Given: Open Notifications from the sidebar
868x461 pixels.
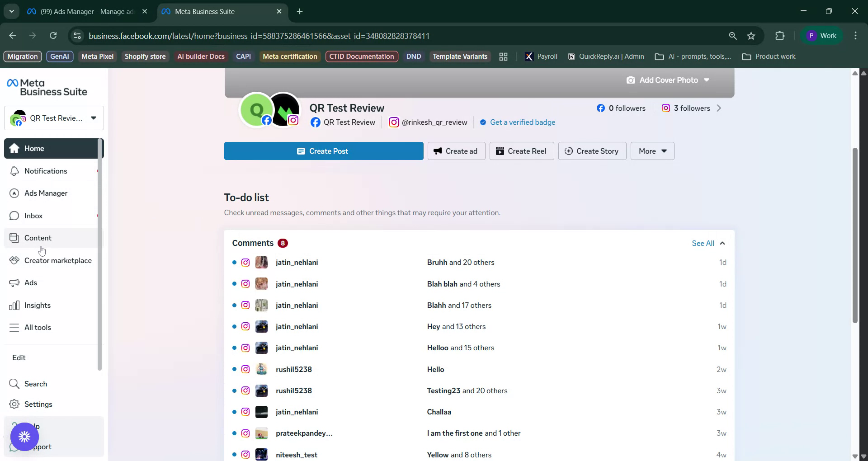Looking at the screenshot, I should pos(45,171).
